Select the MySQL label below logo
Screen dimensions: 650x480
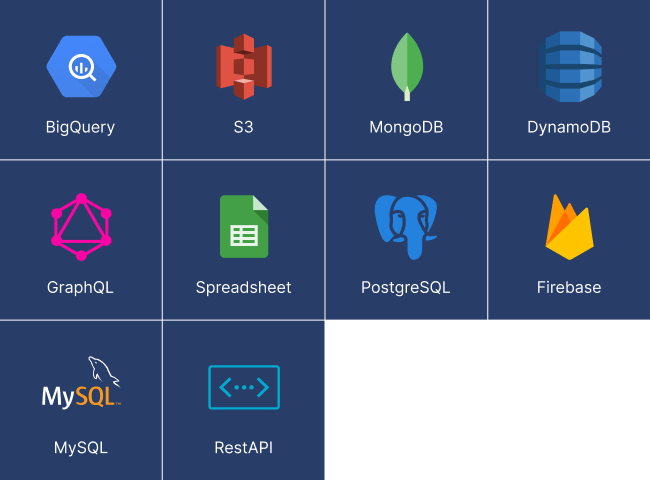81,448
